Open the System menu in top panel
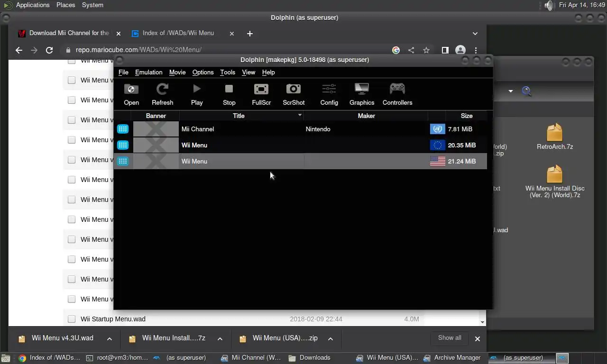Image resolution: width=607 pixels, height=364 pixels. [92, 5]
